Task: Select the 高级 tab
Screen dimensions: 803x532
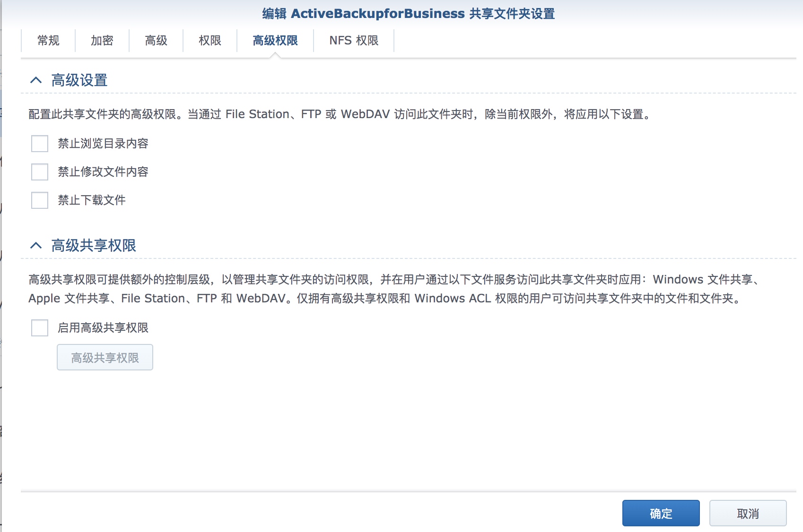Action: (156, 41)
